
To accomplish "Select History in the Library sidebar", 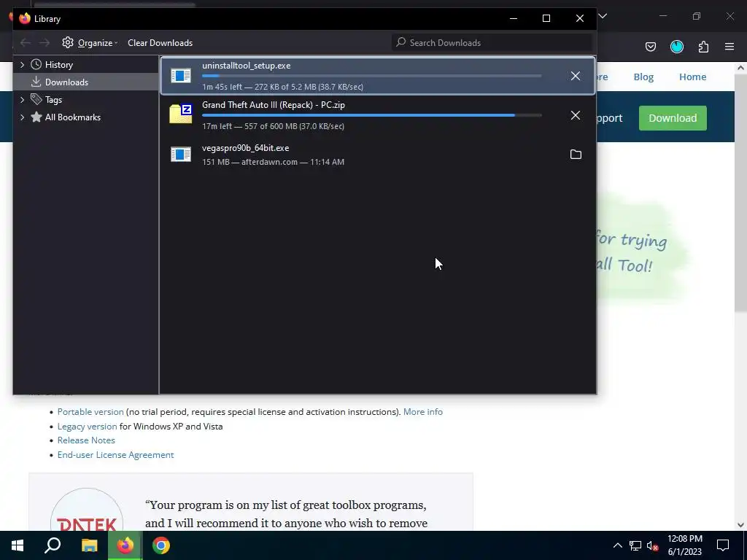I will 58,65.
